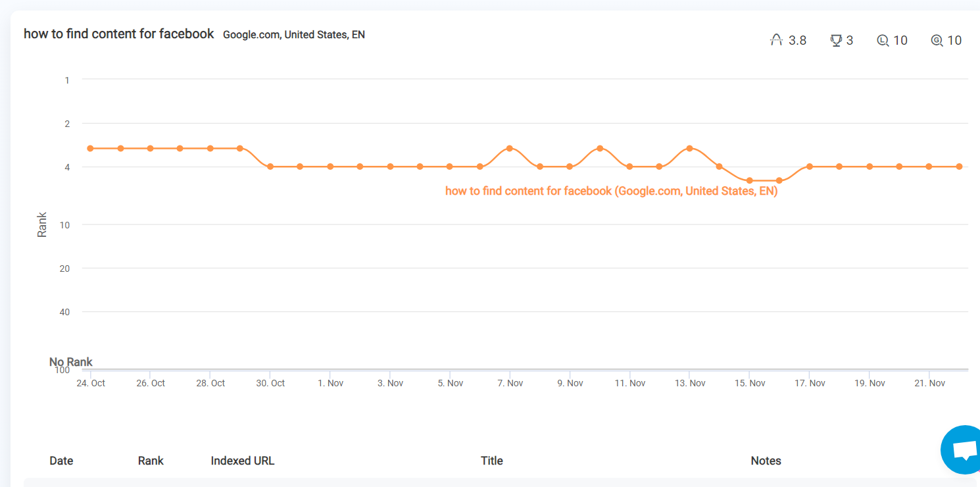This screenshot has height=487, width=980.
Task: Click the Date column header
Action: click(61, 461)
